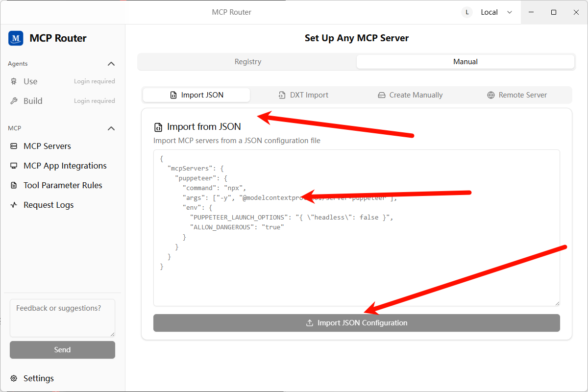
Task: Click the Use agent robot icon
Action: pos(14,81)
